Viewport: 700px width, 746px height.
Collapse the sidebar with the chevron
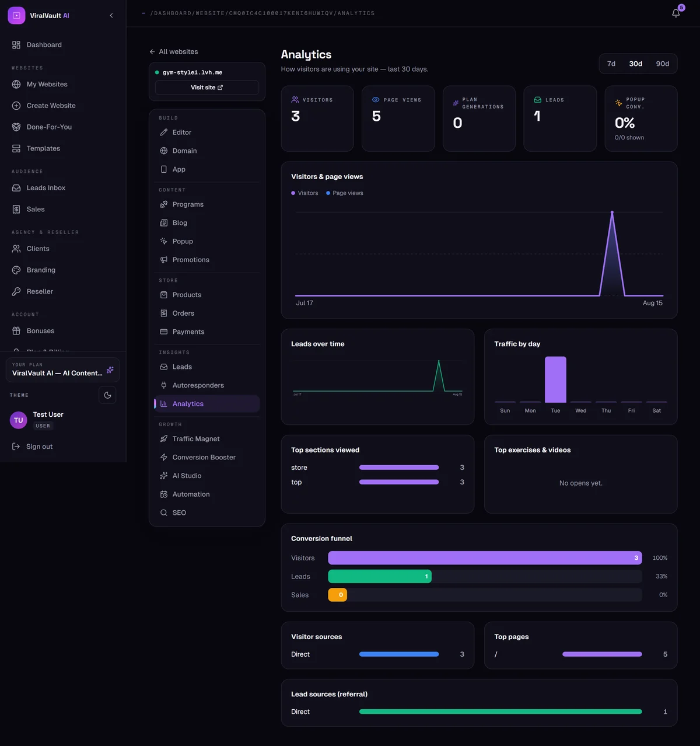111,16
